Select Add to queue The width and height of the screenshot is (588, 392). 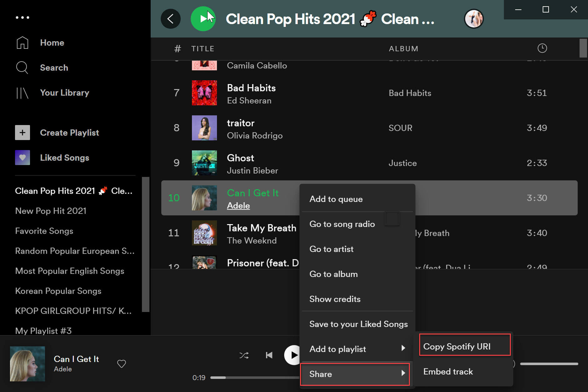click(357, 199)
